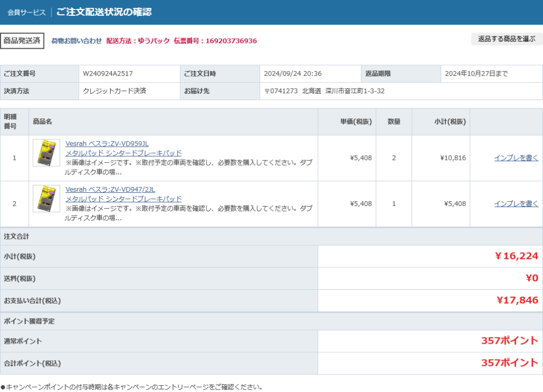Viewport: 543px width, 392px height.
Task: Write a review (インプレを書く) for item 2
Action: (516, 203)
